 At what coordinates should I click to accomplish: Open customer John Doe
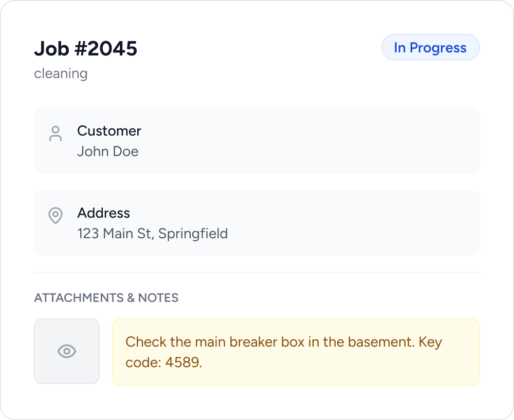coord(108,151)
